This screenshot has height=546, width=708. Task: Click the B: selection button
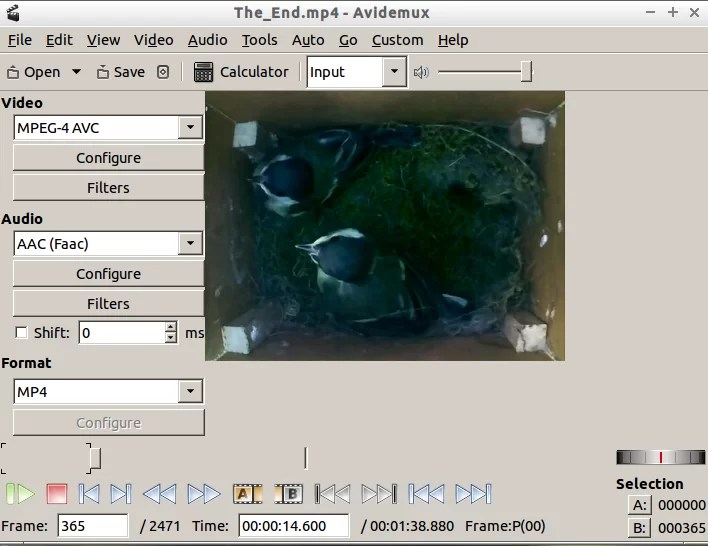coord(640,527)
